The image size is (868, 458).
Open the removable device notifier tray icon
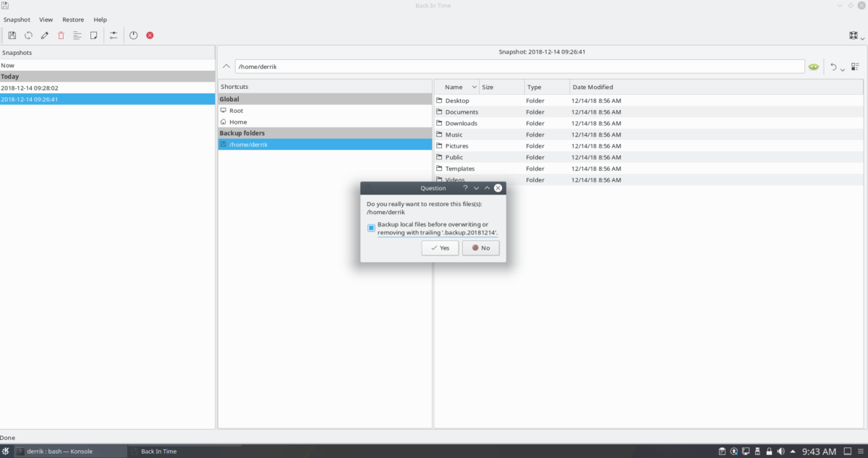[x=757, y=451]
